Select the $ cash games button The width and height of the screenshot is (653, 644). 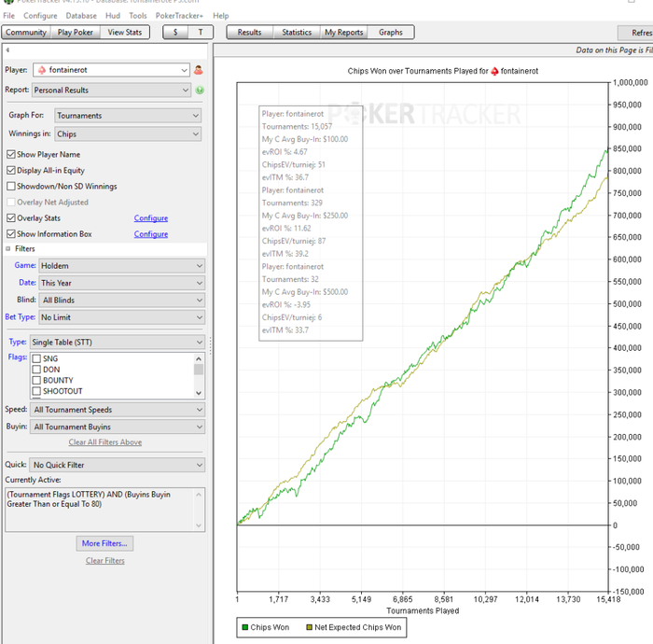(x=175, y=32)
